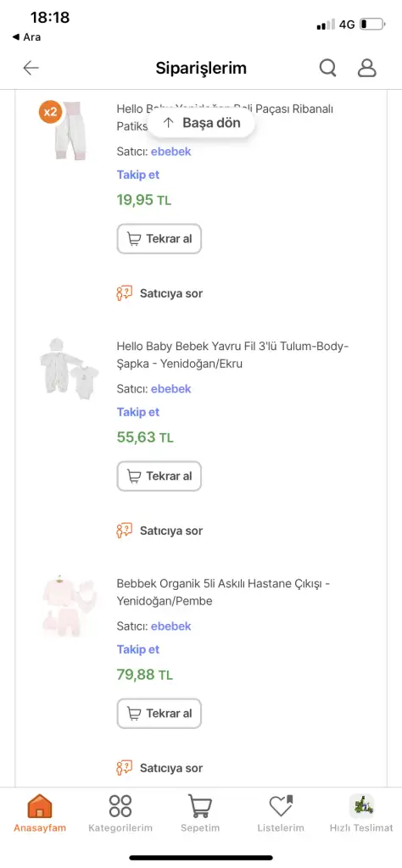Open search with magnifier icon
This screenshot has height=868, width=402.
[328, 68]
